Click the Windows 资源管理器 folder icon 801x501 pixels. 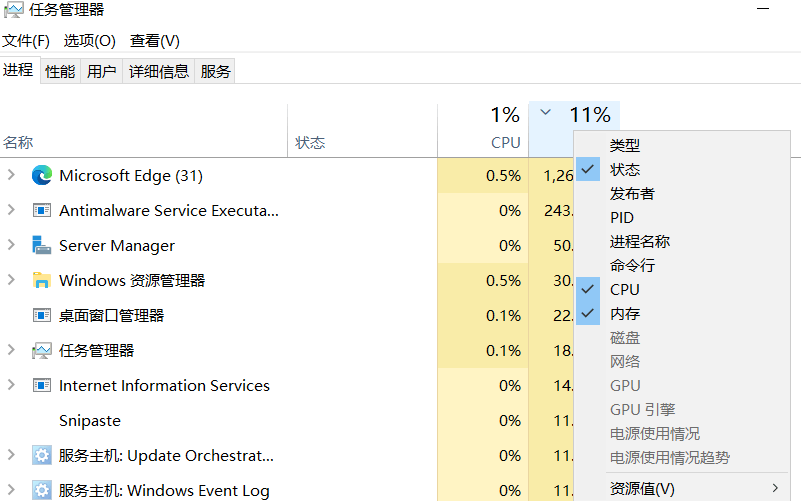[x=41, y=280]
